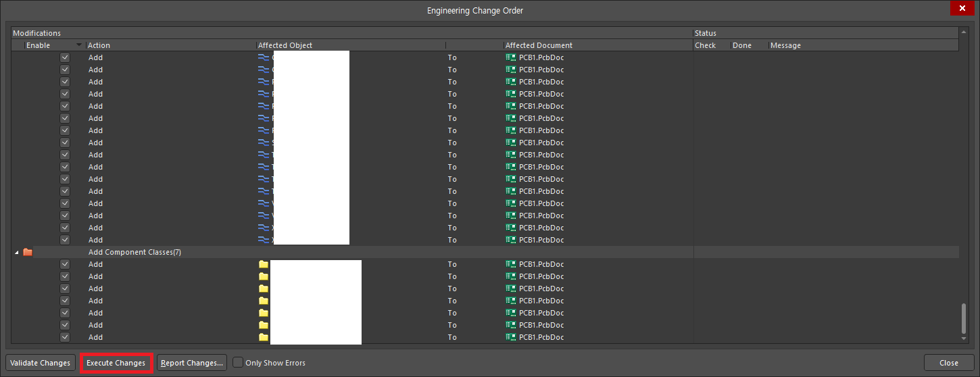Screen dimensions: 980x377
Task: Select the Add Component Classes(7) group label
Action: 134,252
